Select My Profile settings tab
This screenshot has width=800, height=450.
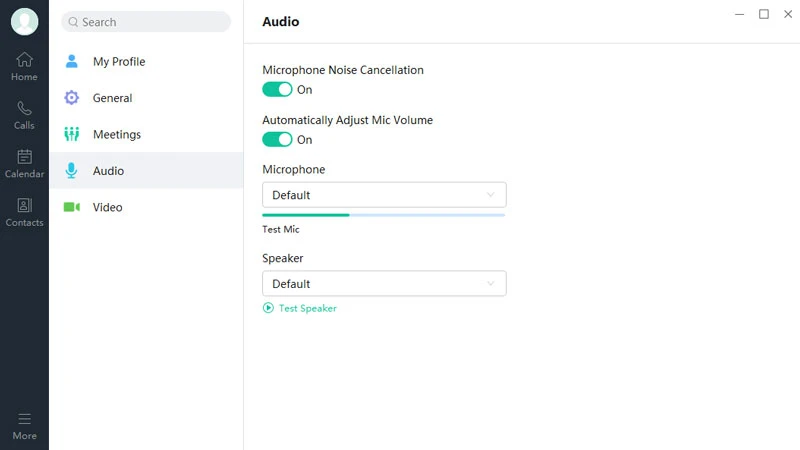click(119, 62)
